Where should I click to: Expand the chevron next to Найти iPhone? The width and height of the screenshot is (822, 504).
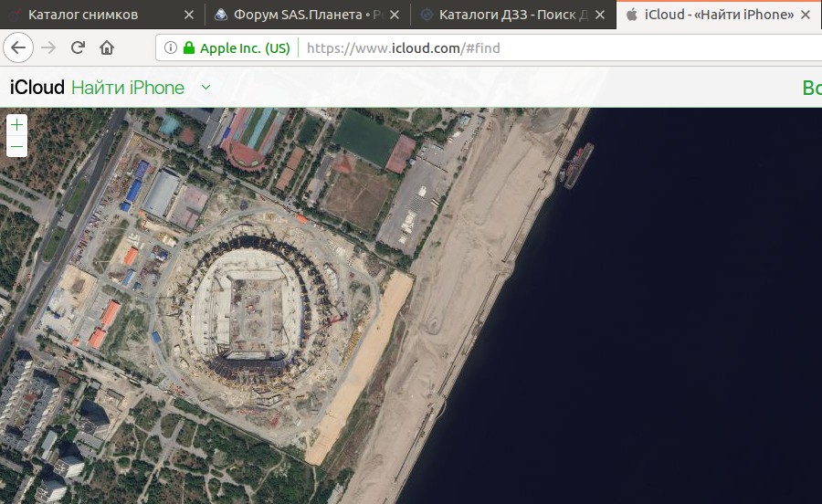pos(205,87)
